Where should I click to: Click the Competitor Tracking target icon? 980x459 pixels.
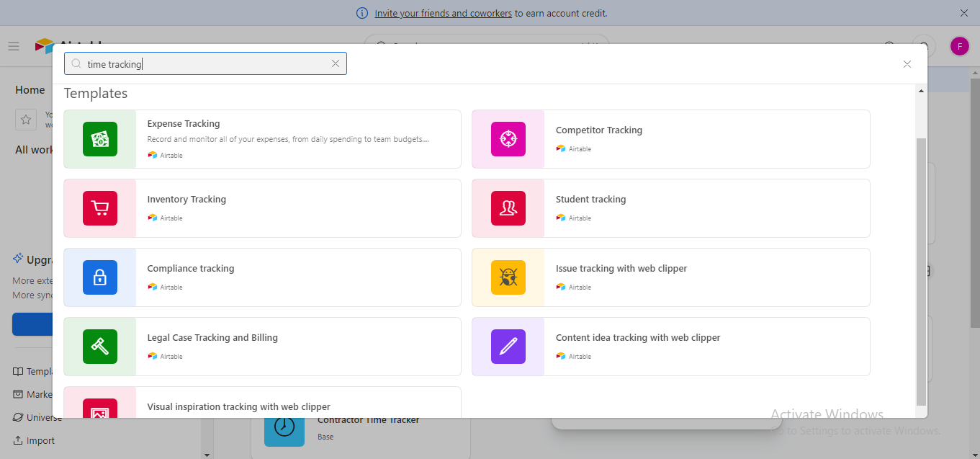(508, 139)
